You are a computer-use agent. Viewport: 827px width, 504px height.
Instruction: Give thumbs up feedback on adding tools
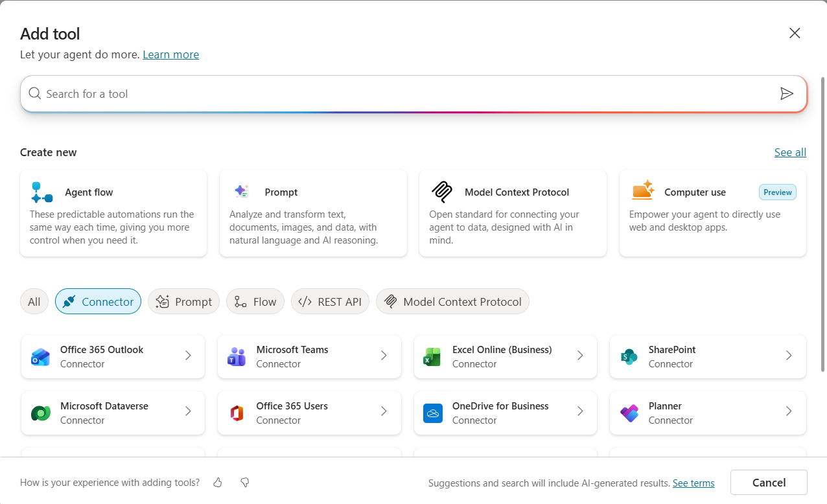218,483
